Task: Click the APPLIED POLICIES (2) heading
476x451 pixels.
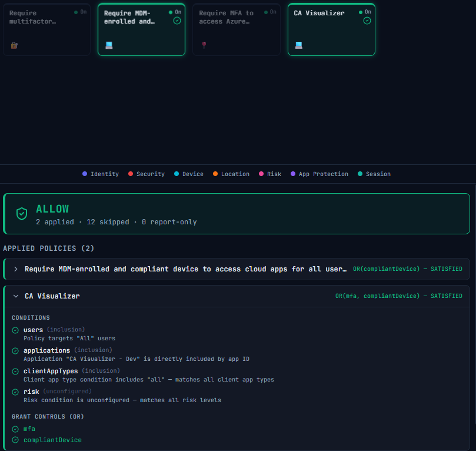Action: (49, 248)
